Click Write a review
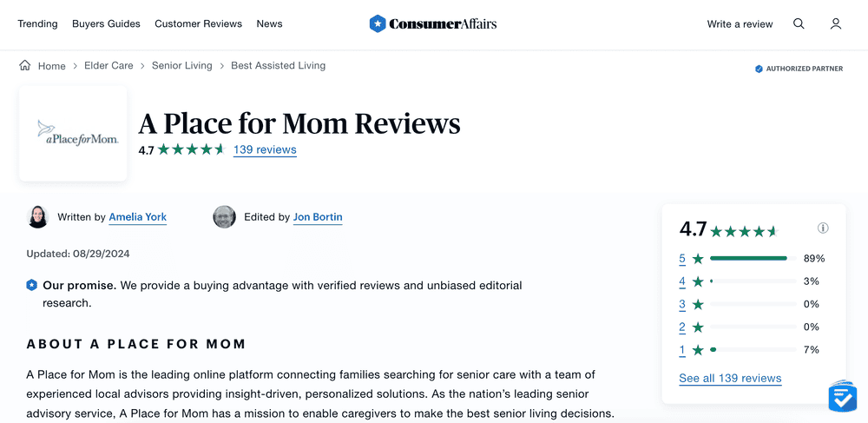The image size is (868, 423). [x=740, y=23]
